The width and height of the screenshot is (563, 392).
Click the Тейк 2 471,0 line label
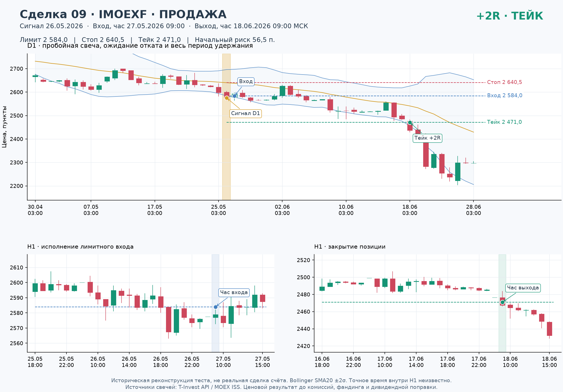tap(504, 122)
